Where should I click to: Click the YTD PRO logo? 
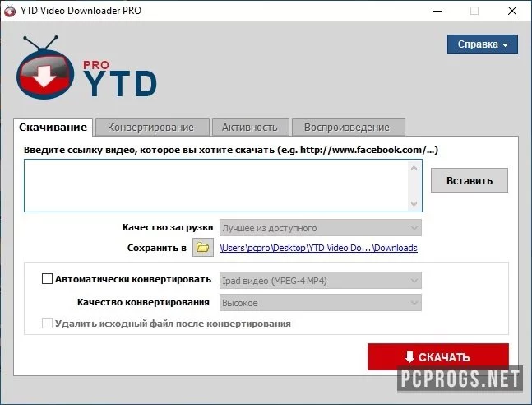pyautogui.click(x=86, y=67)
